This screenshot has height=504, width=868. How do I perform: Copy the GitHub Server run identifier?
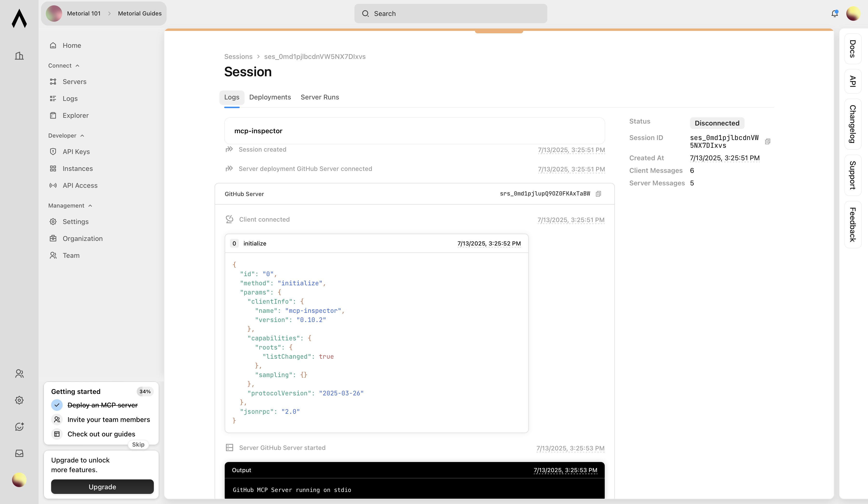(599, 194)
